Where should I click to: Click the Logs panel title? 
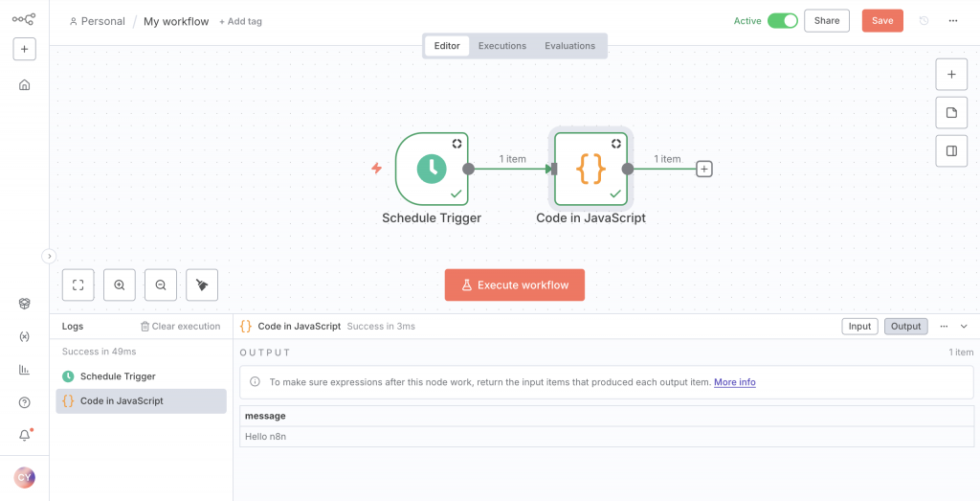click(x=73, y=327)
